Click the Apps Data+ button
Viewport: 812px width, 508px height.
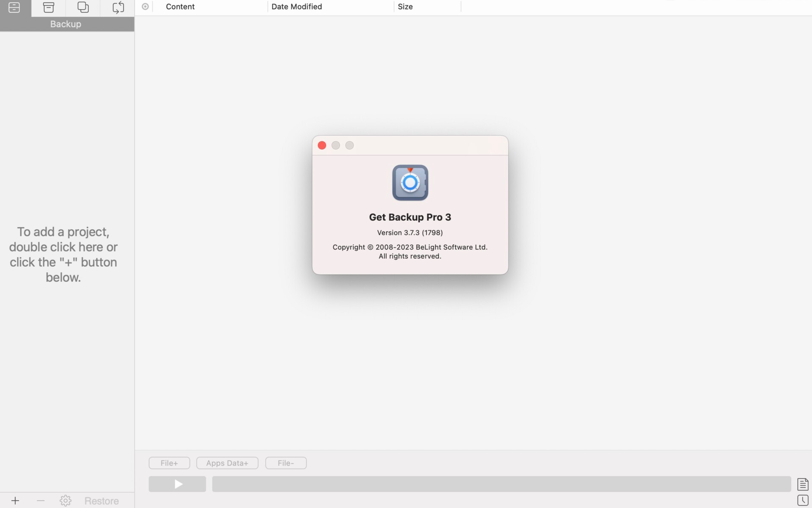click(227, 463)
